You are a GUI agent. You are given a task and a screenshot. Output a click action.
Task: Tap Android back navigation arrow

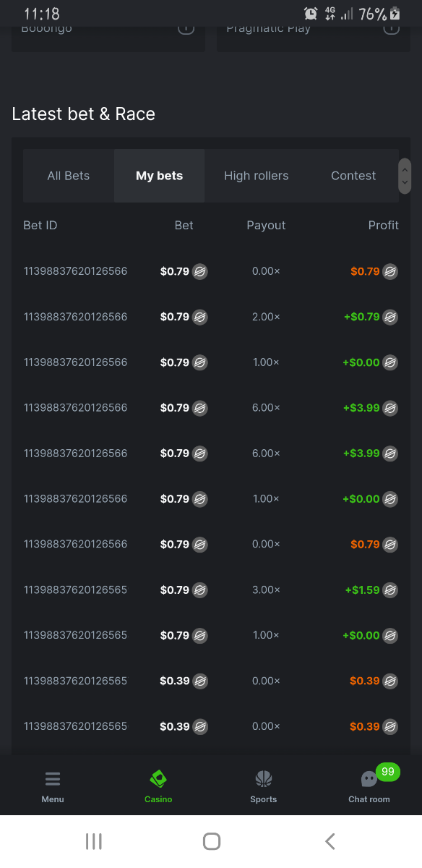(330, 841)
